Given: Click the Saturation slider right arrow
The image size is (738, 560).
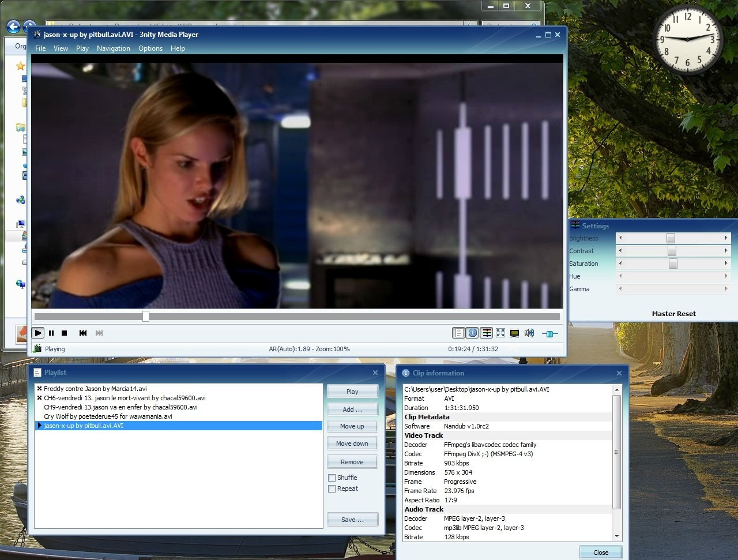Looking at the screenshot, I should pos(726,263).
